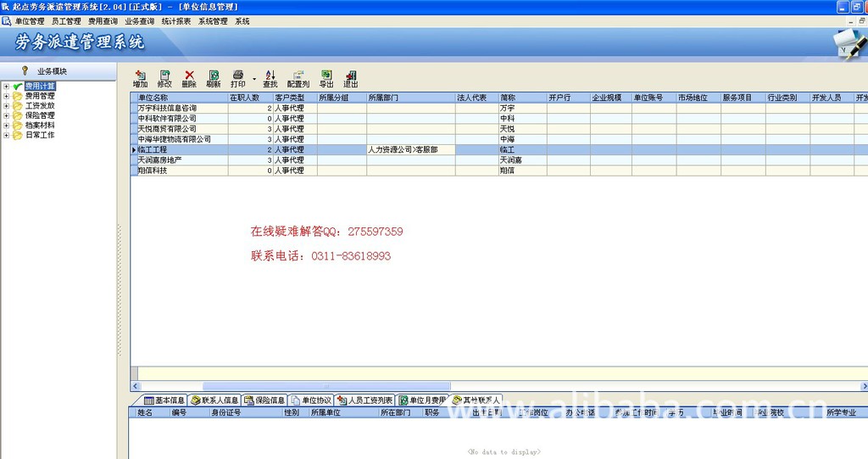Click the 刷新 (Refresh) toolbar icon
The height and width of the screenshot is (459, 868).
point(214,76)
